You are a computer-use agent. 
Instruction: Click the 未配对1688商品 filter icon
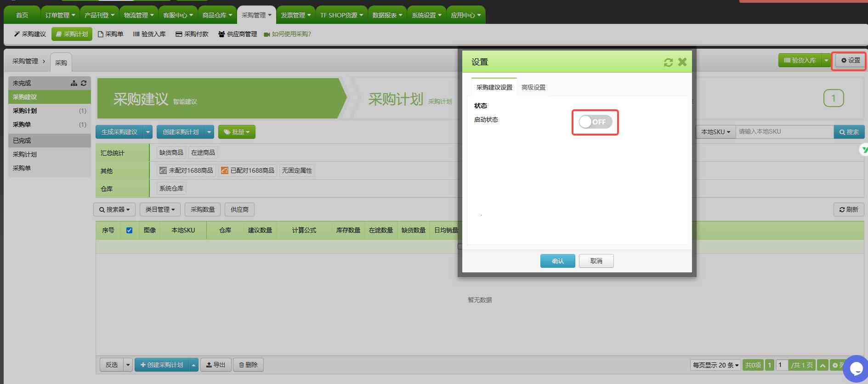tap(163, 170)
